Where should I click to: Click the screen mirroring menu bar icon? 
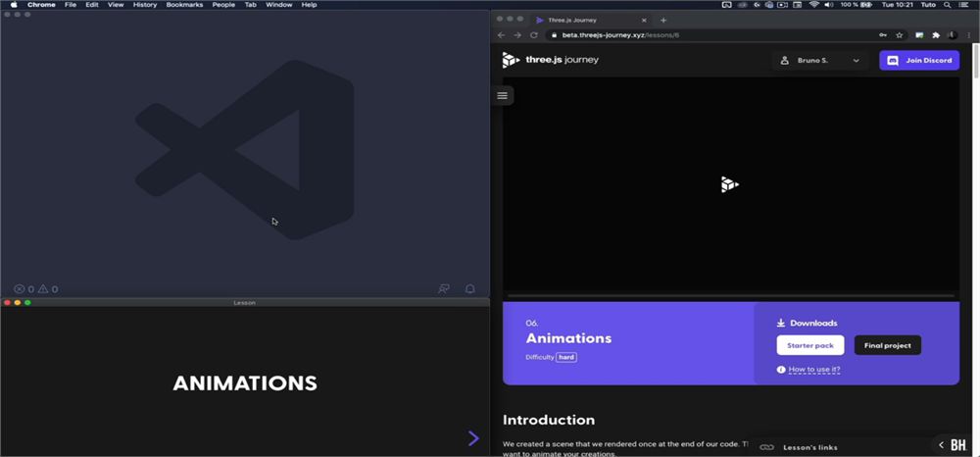point(727,4)
